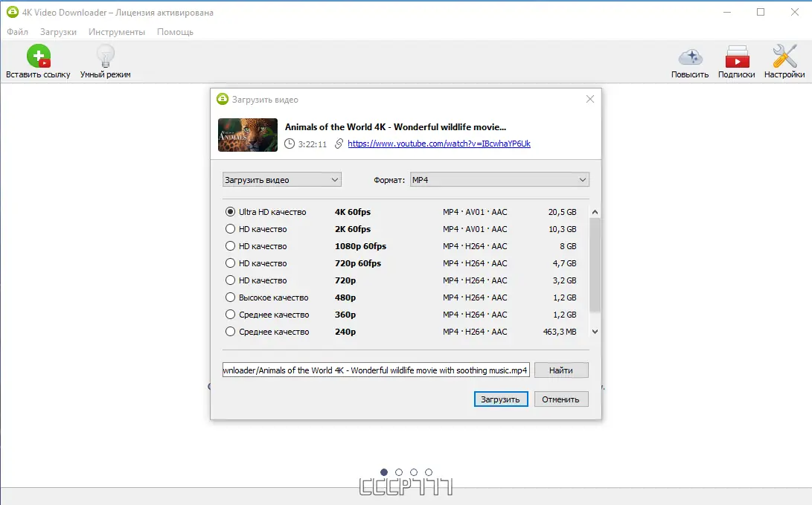
Task: Click the video title Animals of the World 4K
Action: coord(396,126)
